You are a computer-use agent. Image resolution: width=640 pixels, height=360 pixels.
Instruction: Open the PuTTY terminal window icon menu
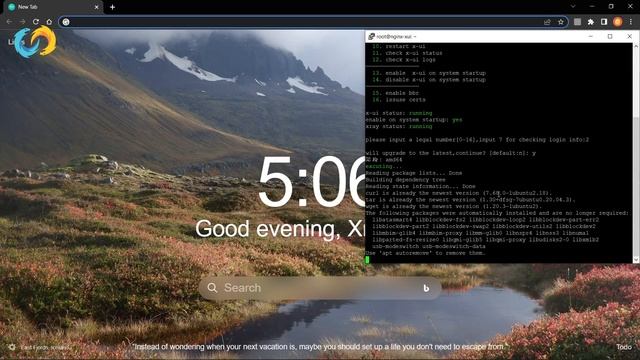click(x=371, y=36)
